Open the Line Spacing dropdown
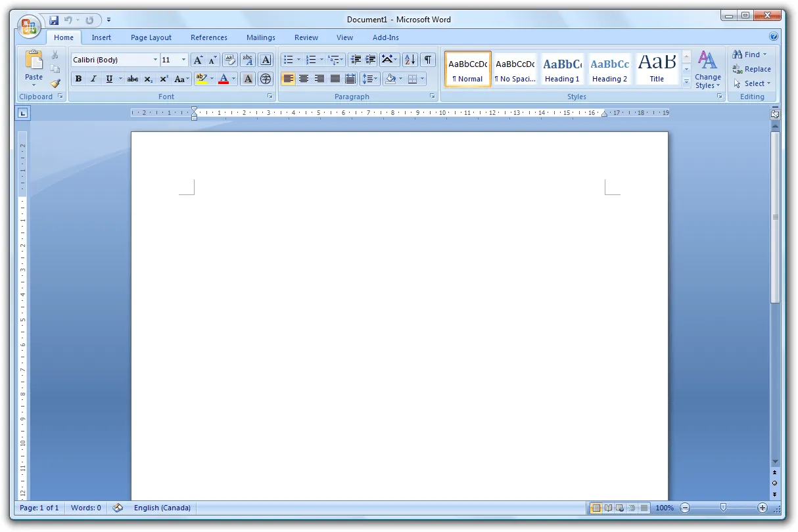The height and width of the screenshot is (532, 798). tap(370, 79)
